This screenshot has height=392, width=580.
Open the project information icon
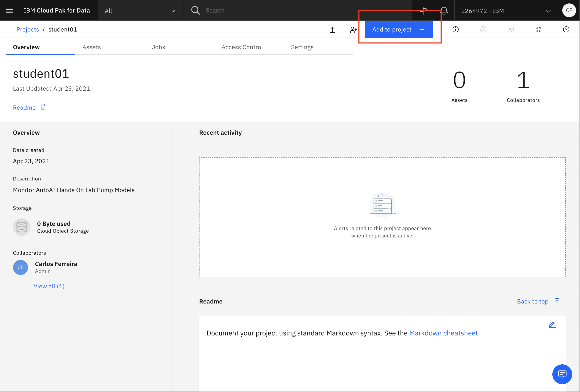(x=455, y=29)
